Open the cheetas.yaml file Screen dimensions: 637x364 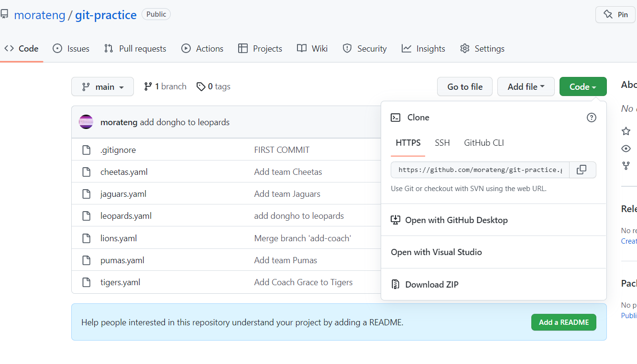(x=124, y=172)
